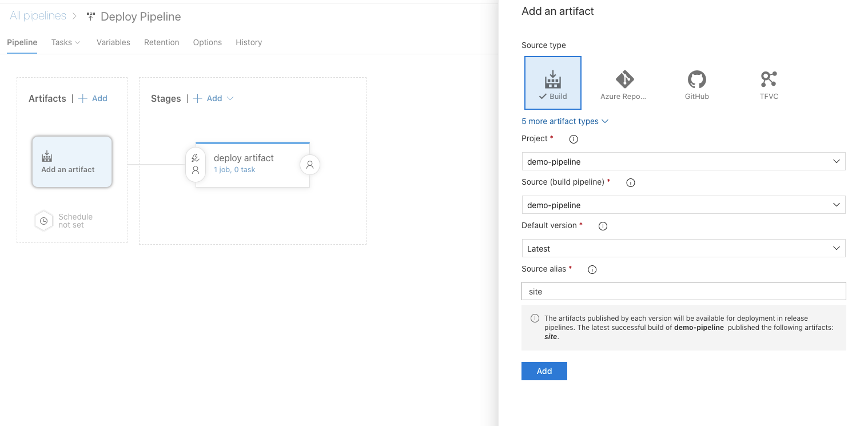Select TFVC source type
The height and width of the screenshot is (426, 868).
(x=769, y=82)
